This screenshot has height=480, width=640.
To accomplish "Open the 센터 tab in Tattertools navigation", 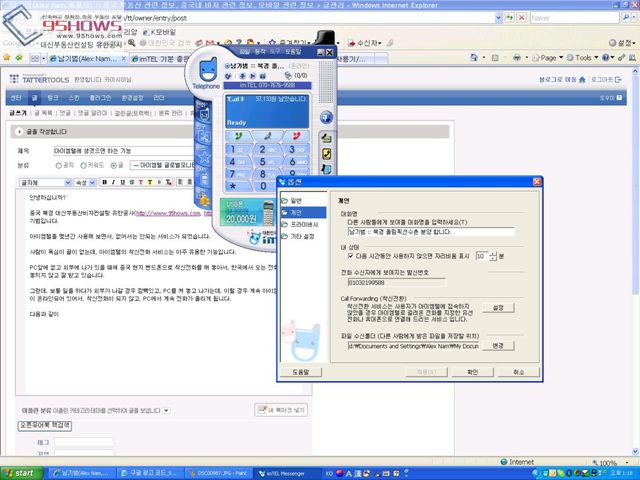I will (16, 98).
